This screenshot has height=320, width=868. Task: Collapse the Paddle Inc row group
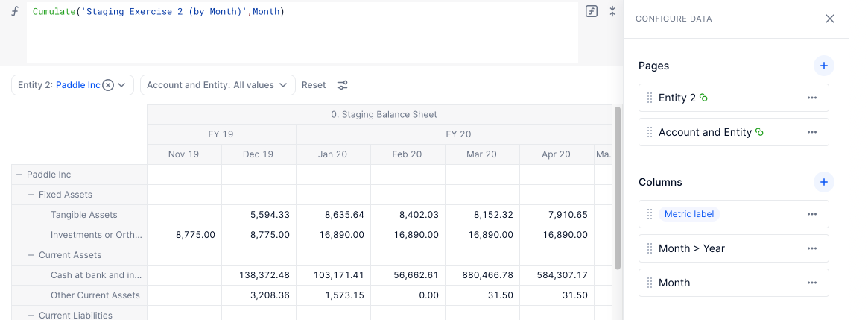pos(19,175)
